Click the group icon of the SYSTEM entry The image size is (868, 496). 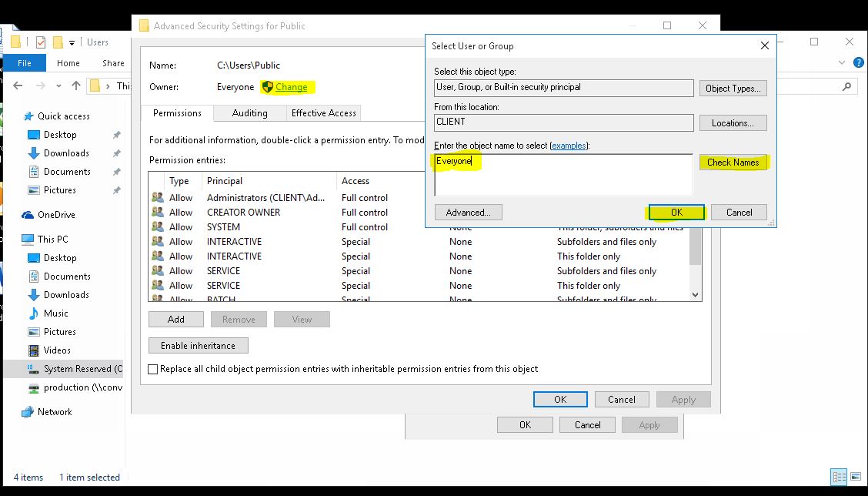(158, 226)
